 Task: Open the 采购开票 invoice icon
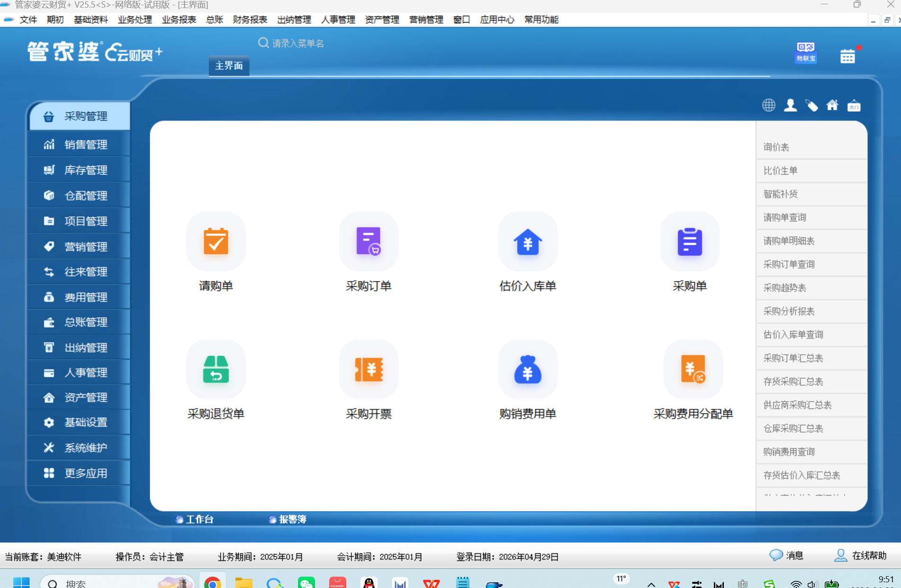[369, 369]
